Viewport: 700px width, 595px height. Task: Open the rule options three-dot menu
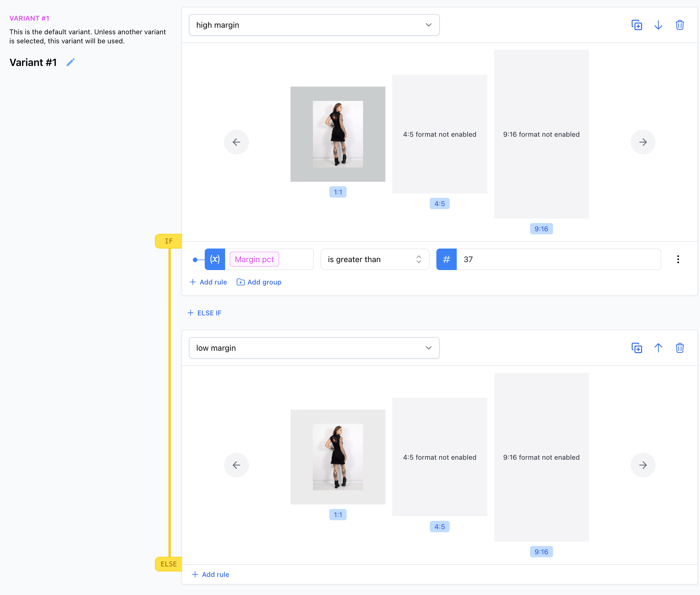(678, 259)
